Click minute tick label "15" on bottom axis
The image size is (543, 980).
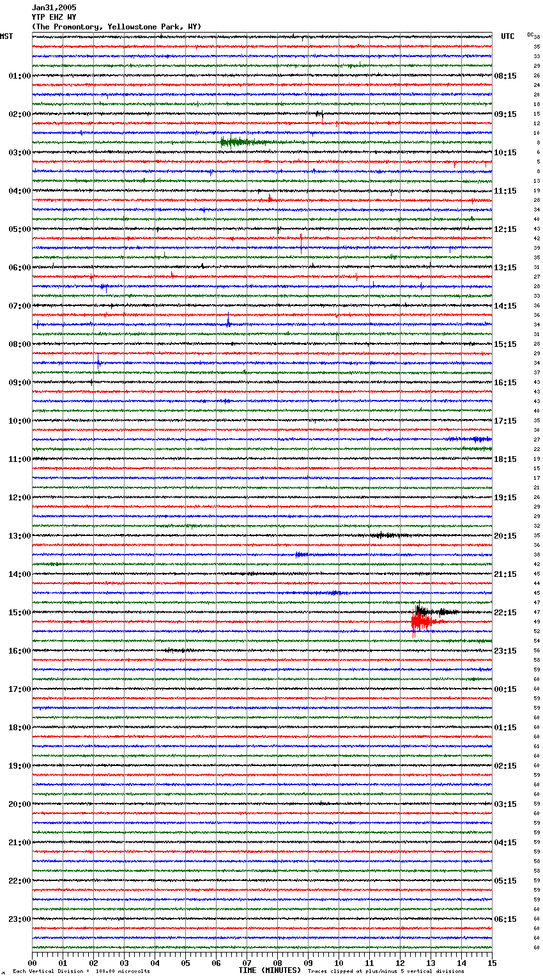(x=492, y=963)
